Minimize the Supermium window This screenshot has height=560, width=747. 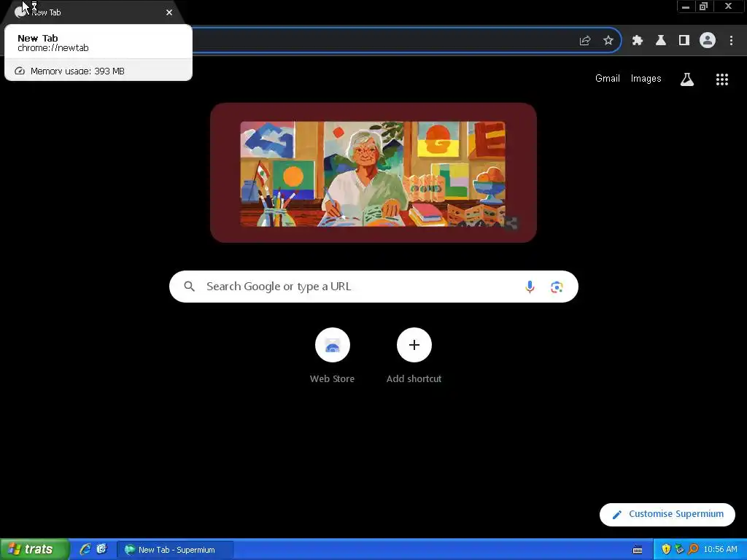686,7
